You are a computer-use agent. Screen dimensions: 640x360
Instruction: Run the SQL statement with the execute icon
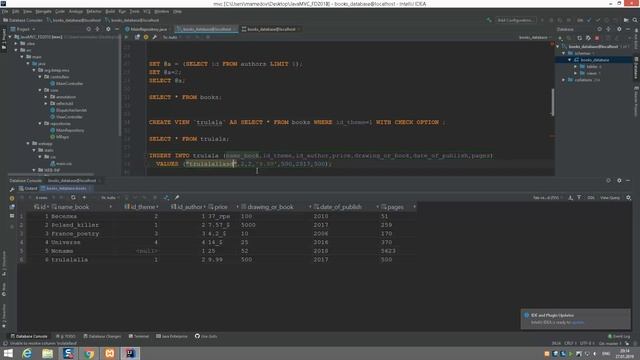[x=127, y=37]
